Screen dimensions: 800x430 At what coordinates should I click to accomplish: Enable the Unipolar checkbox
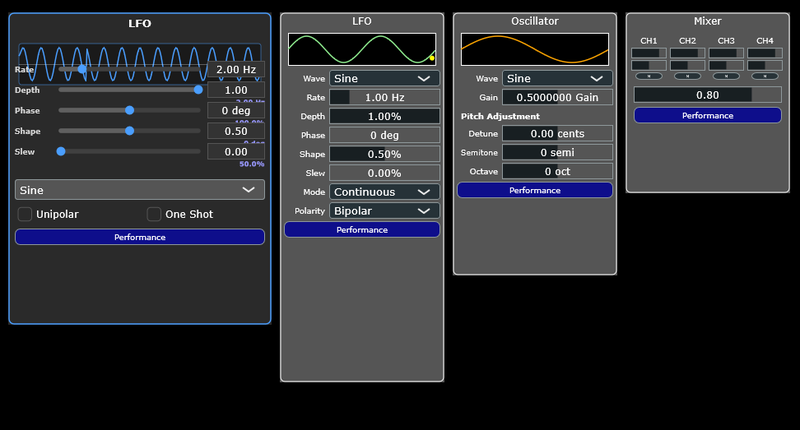click(x=25, y=214)
